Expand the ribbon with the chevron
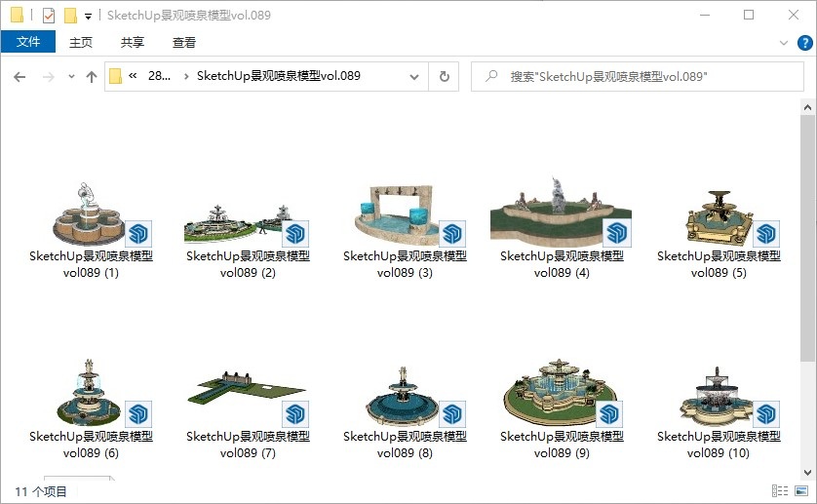 pos(784,43)
